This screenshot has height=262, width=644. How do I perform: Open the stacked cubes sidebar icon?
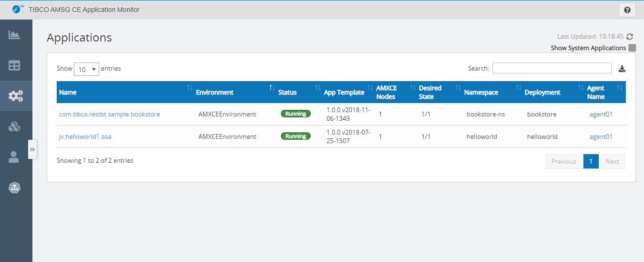tap(14, 126)
